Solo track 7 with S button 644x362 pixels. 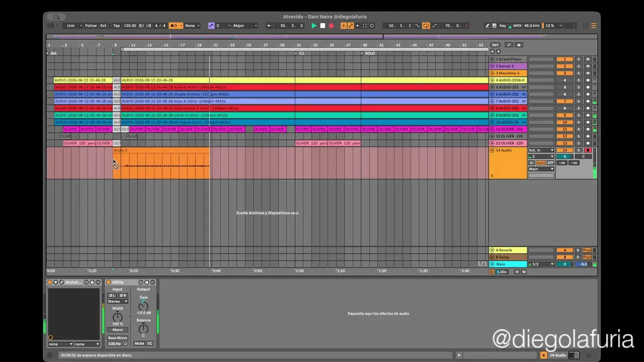[579, 101]
